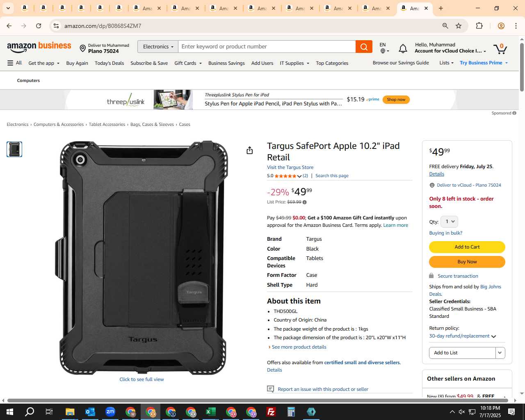Open the tab search dropdown arrow
The height and width of the screenshot is (420, 525).
pos(8,8)
